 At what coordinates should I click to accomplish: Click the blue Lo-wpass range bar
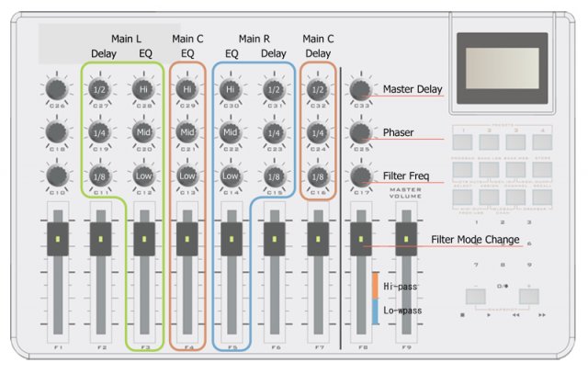(x=375, y=312)
